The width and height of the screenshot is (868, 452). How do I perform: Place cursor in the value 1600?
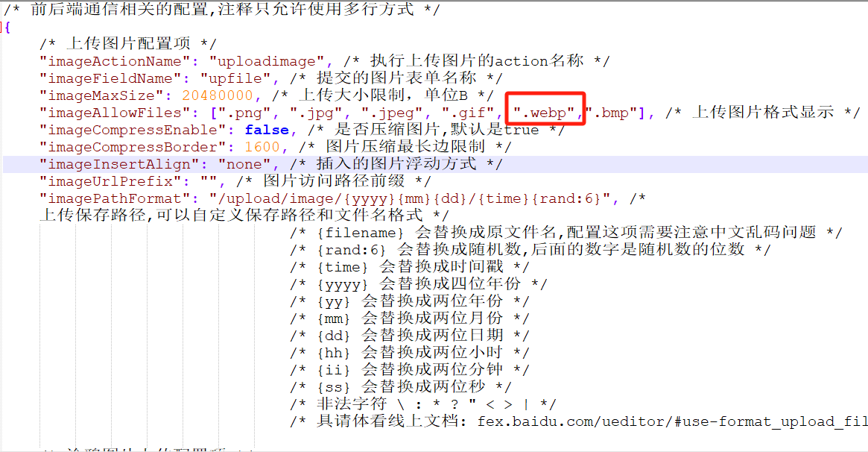pyautogui.click(x=262, y=148)
